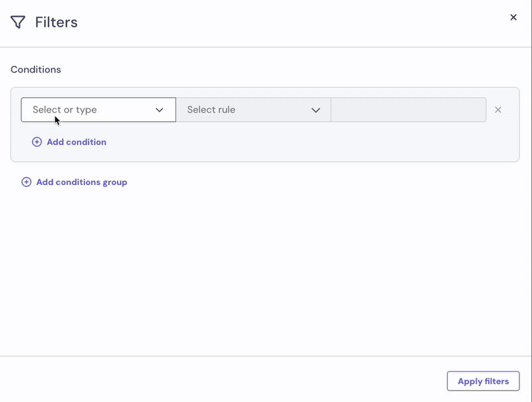532x402 pixels.
Task: Click the empty value field after Select rule
Action: (x=408, y=110)
